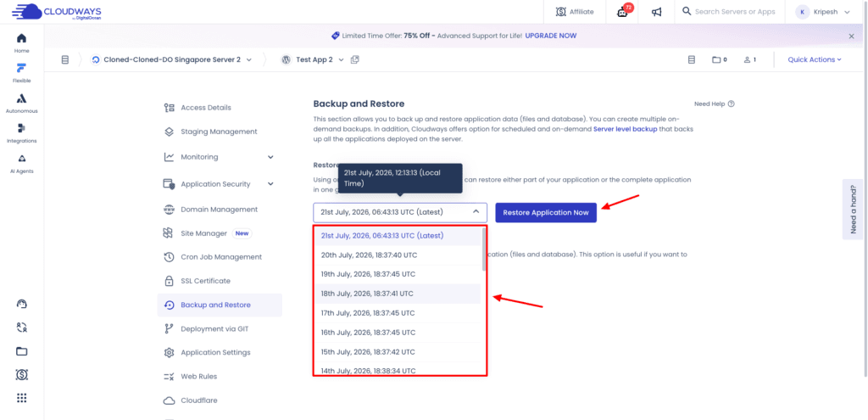The image size is (868, 420).
Task: Click the dollar billing icon in sidebar
Action: (21, 375)
